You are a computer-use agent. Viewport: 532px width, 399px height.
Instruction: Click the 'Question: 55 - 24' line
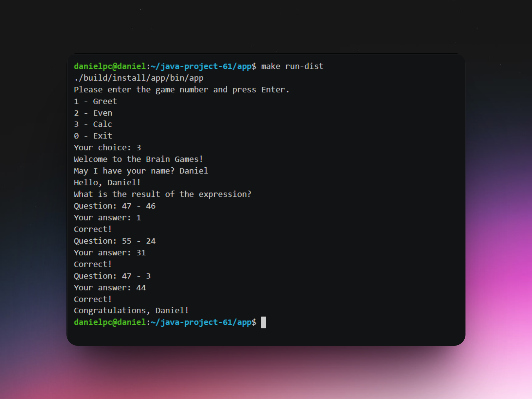coord(115,241)
